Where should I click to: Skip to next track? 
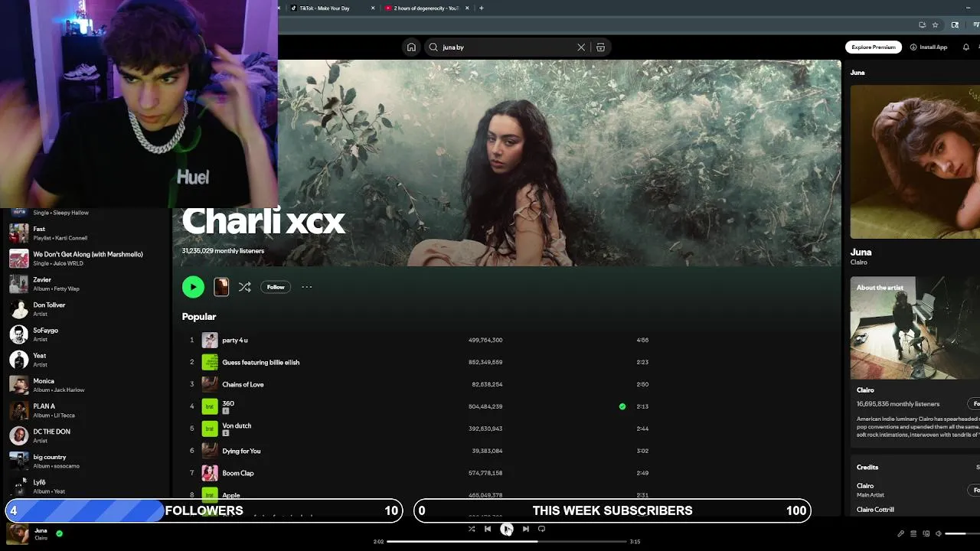coord(525,529)
